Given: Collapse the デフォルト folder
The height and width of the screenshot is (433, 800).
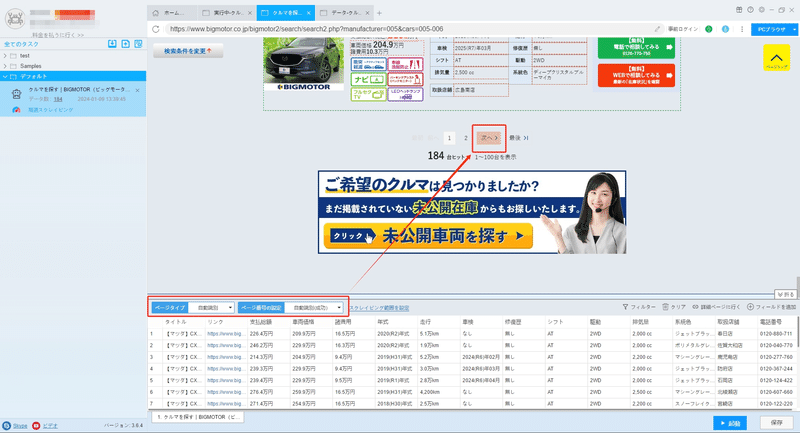Looking at the screenshot, I should (x=5, y=77).
